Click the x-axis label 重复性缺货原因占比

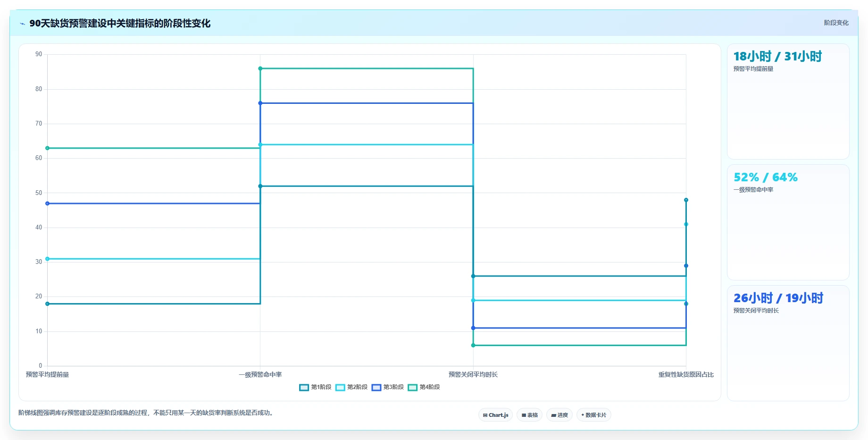tap(686, 374)
